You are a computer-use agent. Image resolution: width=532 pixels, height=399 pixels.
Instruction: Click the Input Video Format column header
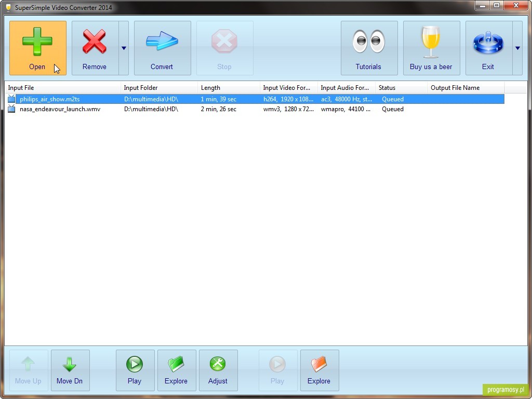click(x=289, y=88)
